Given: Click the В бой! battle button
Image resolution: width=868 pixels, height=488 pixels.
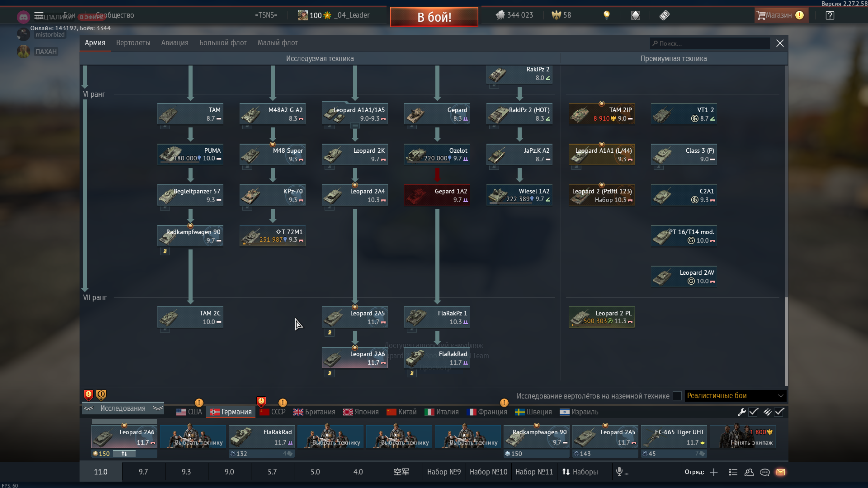Looking at the screenshot, I should [434, 17].
